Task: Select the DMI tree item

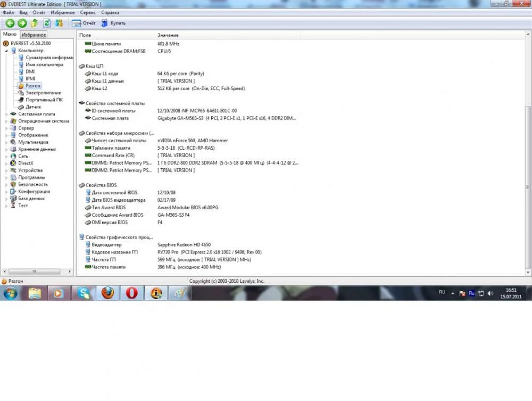Action: [x=27, y=72]
